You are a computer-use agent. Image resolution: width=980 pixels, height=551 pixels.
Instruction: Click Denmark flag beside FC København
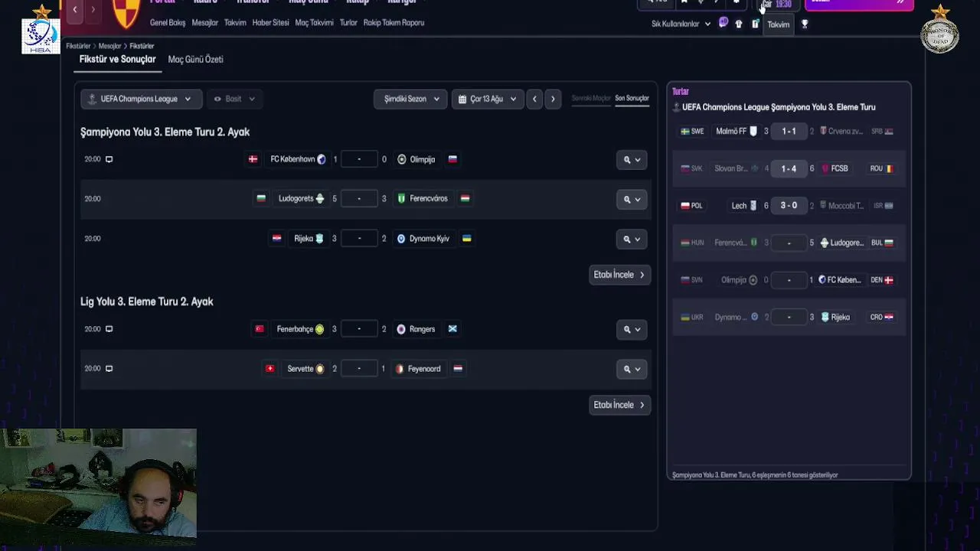tap(253, 159)
